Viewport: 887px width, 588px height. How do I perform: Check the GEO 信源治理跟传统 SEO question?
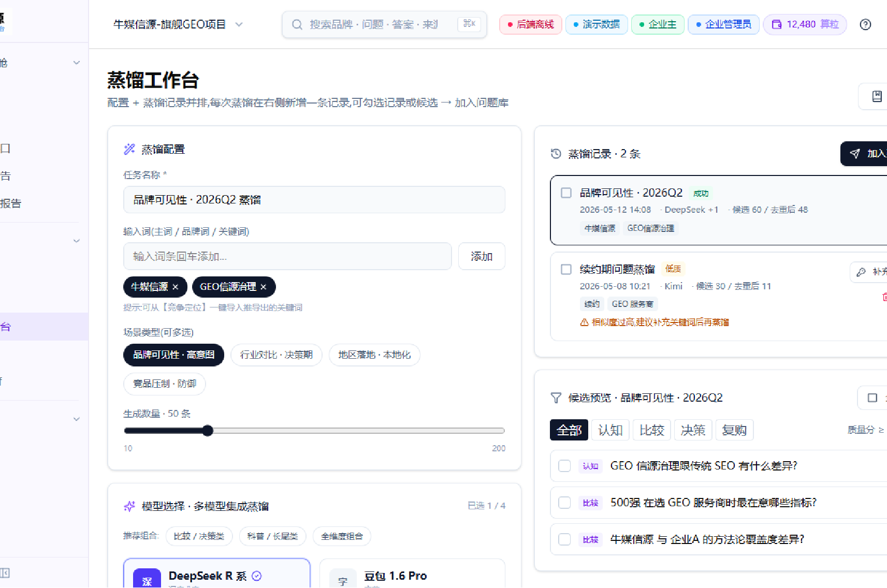[x=564, y=466]
